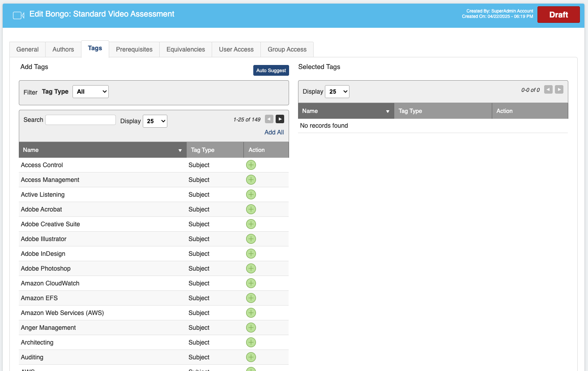Click the Add All link

(x=274, y=132)
